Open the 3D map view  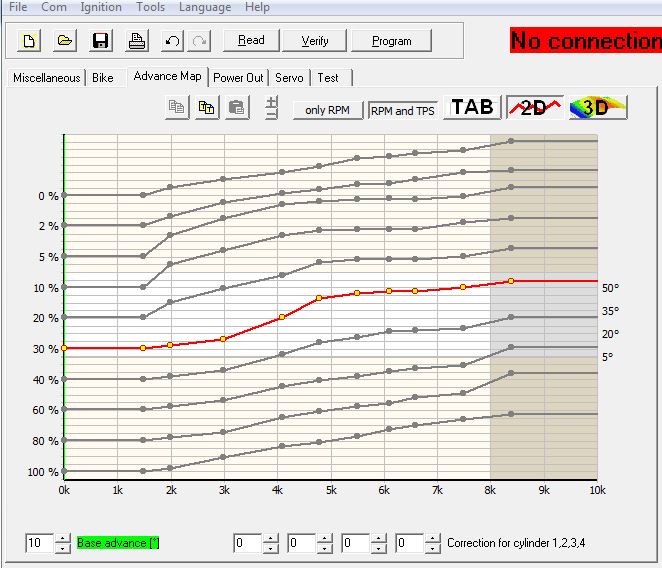click(x=598, y=107)
